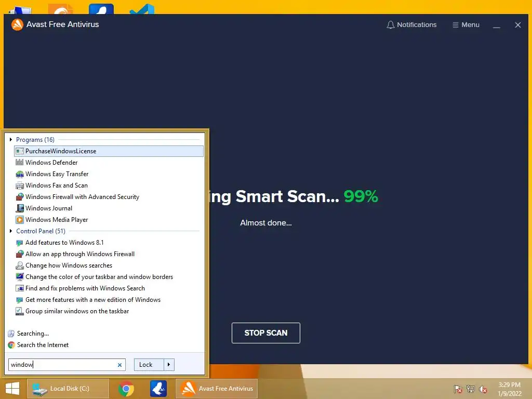Viewport: 532px width, 399px height.
Task: Open power options arrow next to Lock
Action: [169, 365]
